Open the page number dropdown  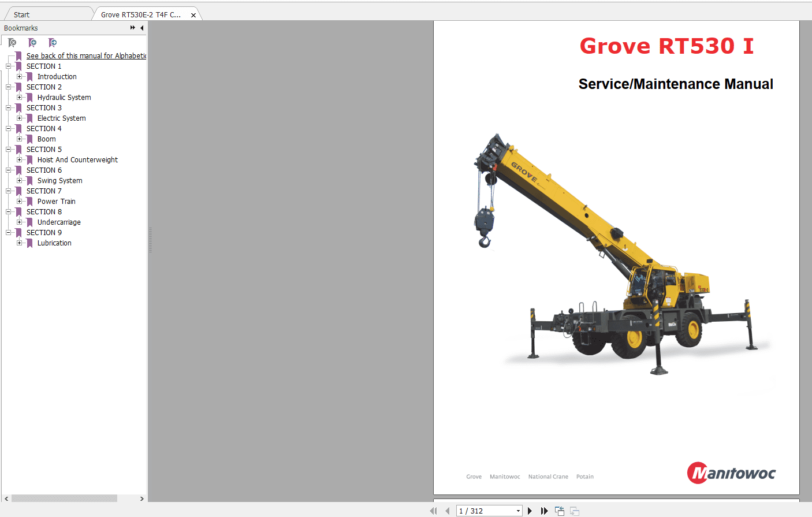coord(518,511)
